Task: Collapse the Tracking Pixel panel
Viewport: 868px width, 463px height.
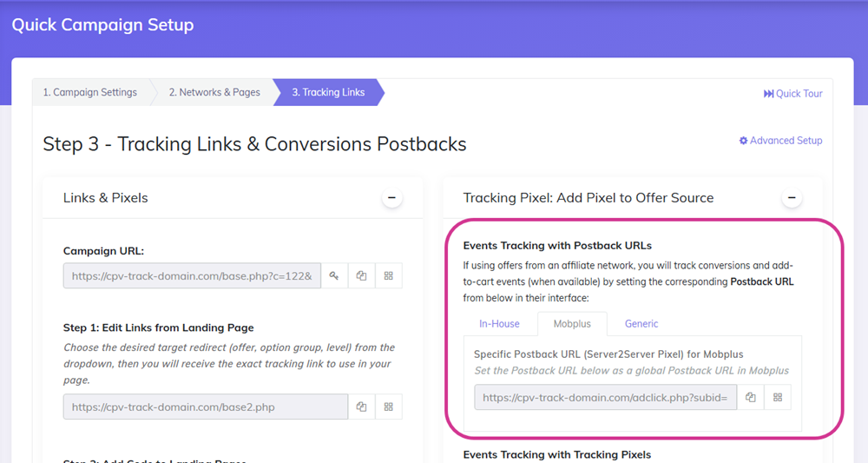Action: [x=792, y=198]
